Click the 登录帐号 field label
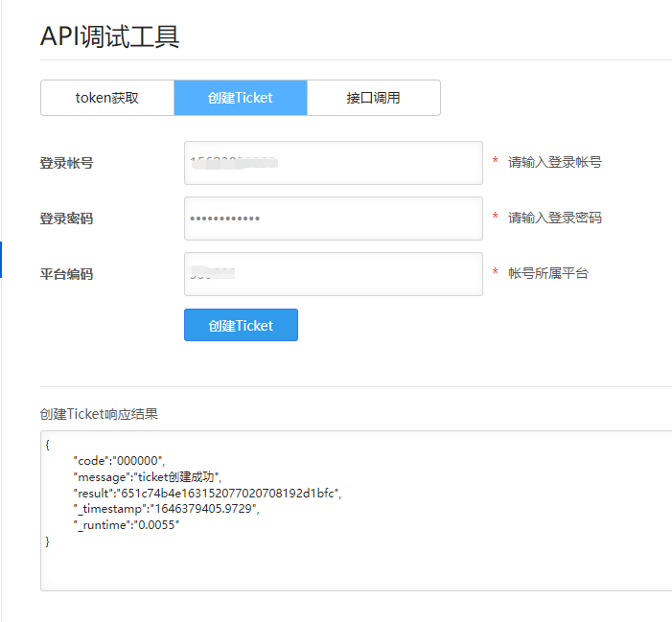 pyautogui.click(x=66, y=163)
